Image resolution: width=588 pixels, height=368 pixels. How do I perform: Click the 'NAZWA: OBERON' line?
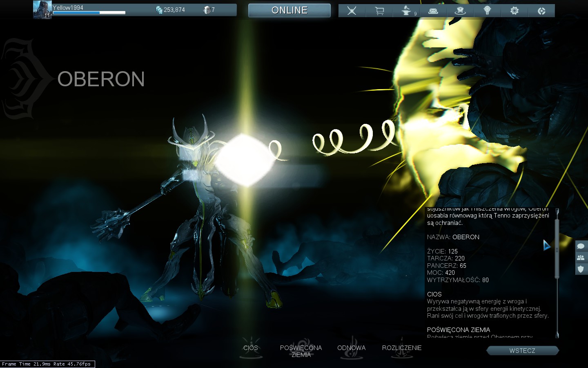(453, 237)
